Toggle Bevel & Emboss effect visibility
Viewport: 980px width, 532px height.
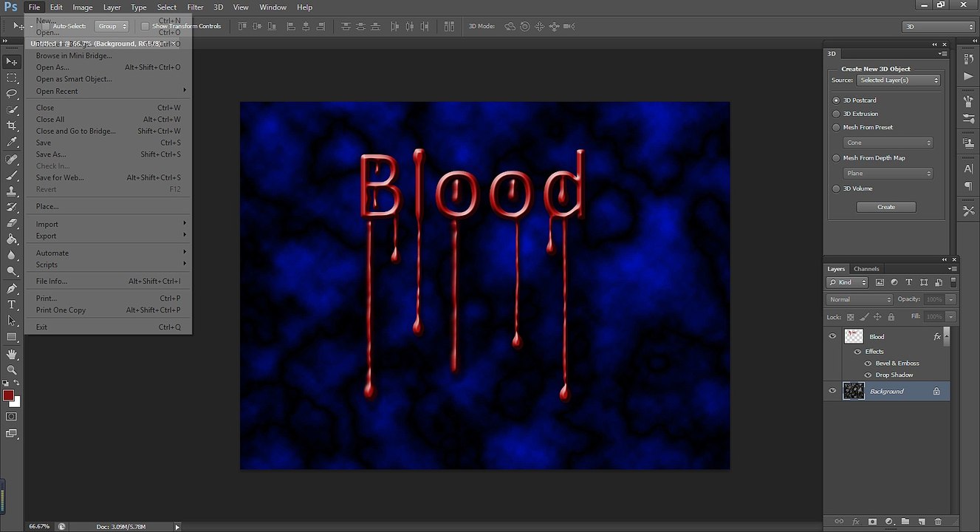click(x=868, y=364)
